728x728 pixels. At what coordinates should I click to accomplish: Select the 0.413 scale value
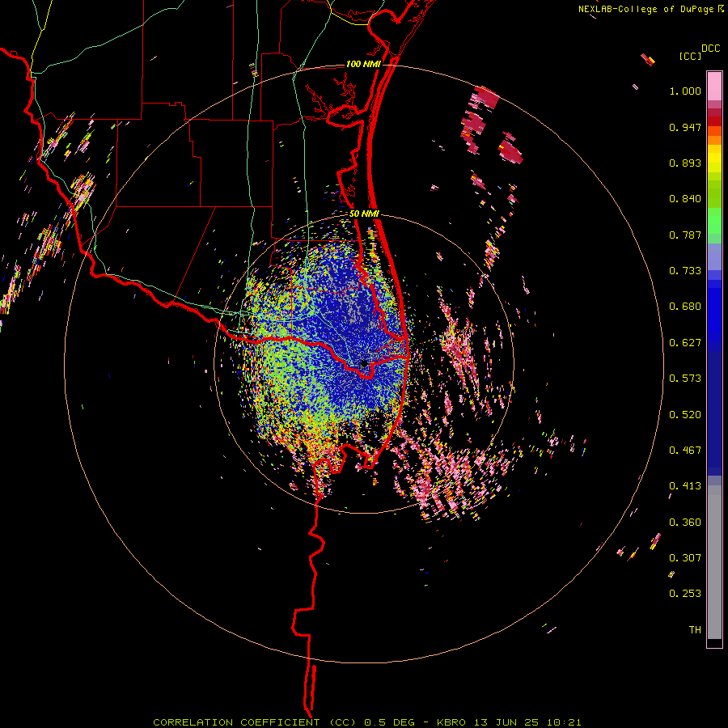tap(685, 486)
